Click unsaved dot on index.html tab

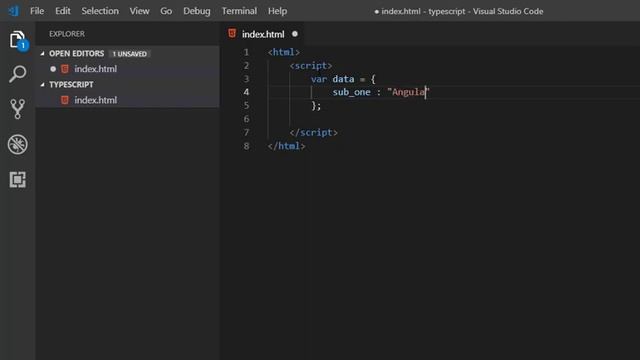[x=295, y=34]
